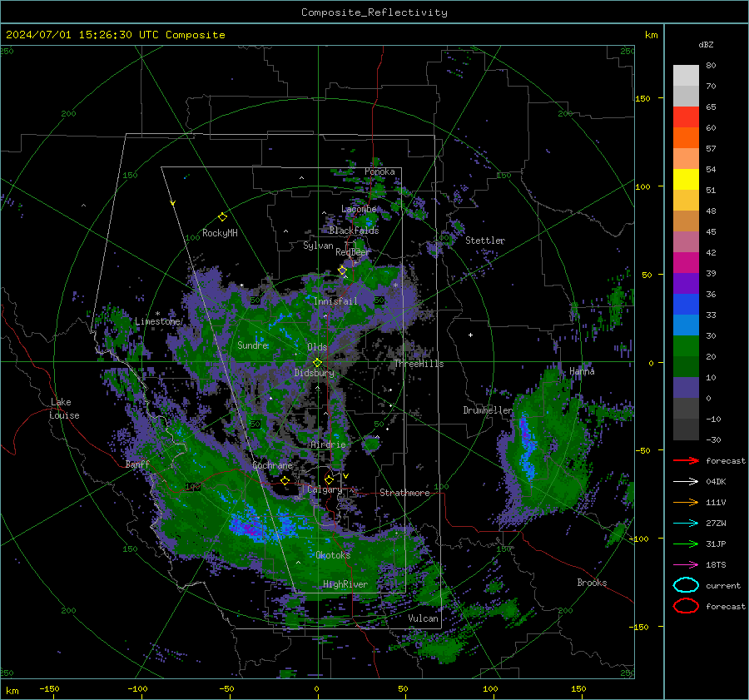Click the 04DK text label in legend
Viewport: 749px width, 700px height.
click(x=716, y=482)
